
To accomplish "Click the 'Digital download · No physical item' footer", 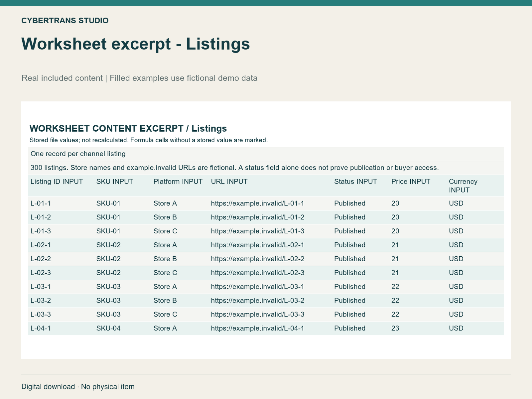I will coord(78,387).
